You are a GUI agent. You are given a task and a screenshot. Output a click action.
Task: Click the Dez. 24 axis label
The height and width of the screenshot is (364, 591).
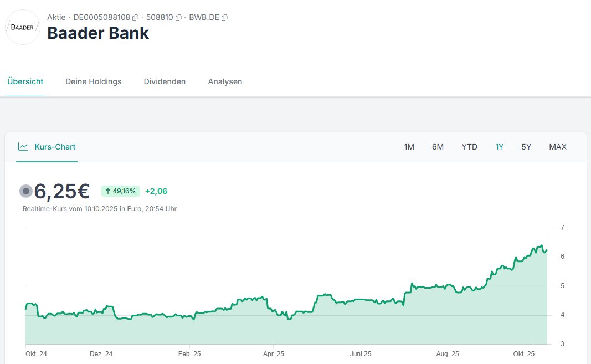[101, 354]
